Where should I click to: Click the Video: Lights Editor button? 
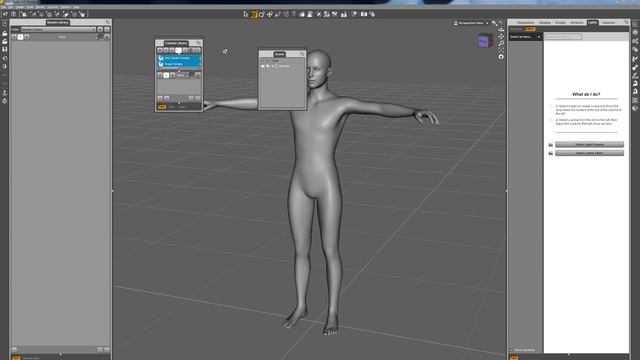(x=589, y=153)
